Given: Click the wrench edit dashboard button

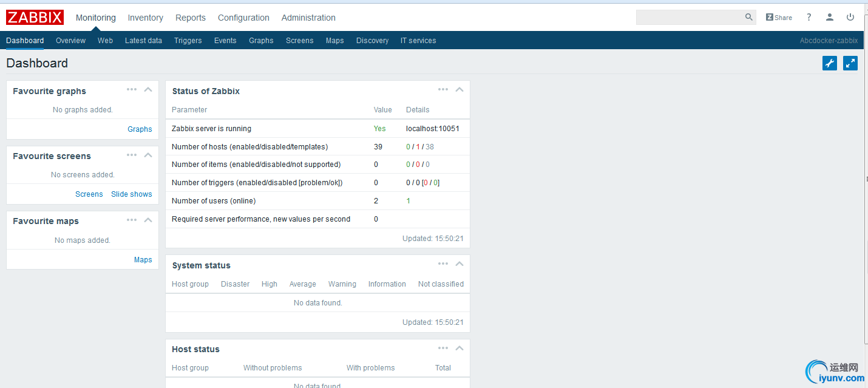Looking at the screenshot, I should click(x=830, y=63).
